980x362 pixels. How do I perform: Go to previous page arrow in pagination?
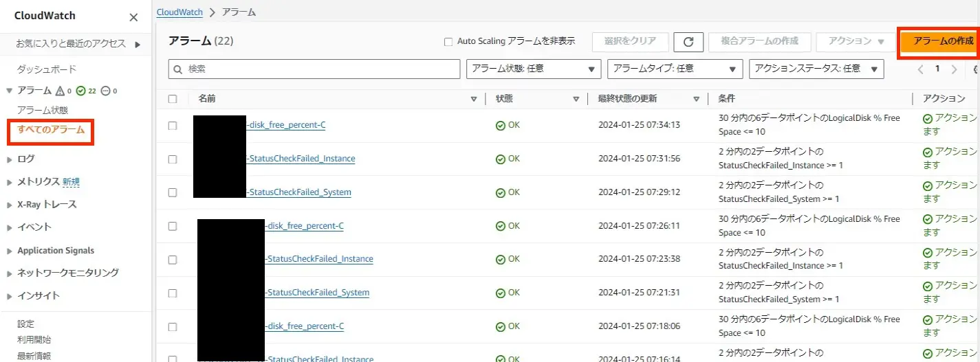921,69
